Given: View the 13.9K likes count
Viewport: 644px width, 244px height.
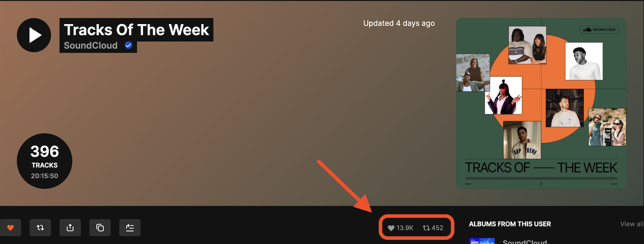Looking at the screenshot, I should click(401, 228).
